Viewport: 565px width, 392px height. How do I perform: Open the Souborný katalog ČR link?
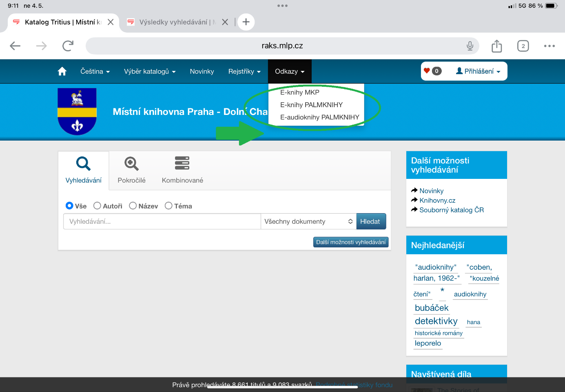tap(451, 210)
